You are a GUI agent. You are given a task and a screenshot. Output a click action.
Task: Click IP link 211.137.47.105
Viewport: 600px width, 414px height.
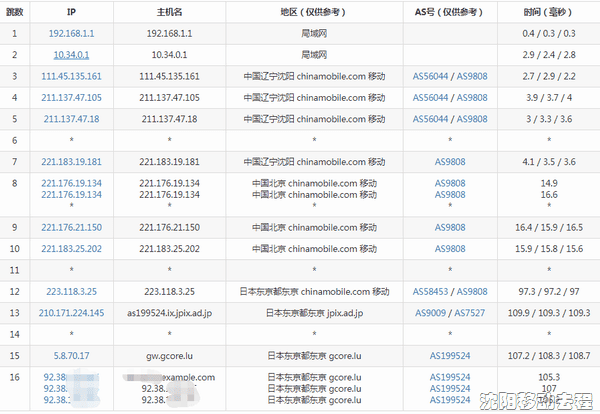point(71,98)
